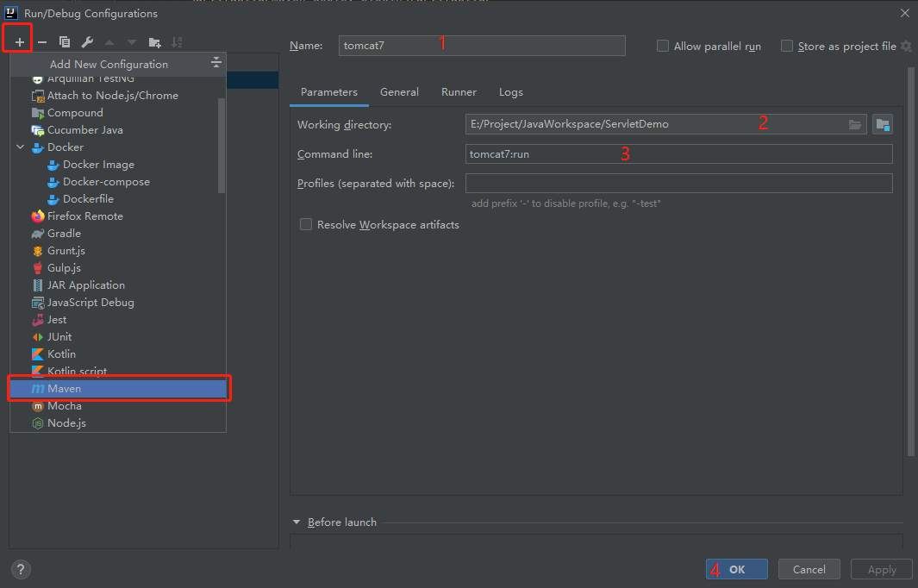Image resolution: width=918 pixels, height=588 pixels.
Task: Browse for the working directory folder
Action: click(855, 124)
